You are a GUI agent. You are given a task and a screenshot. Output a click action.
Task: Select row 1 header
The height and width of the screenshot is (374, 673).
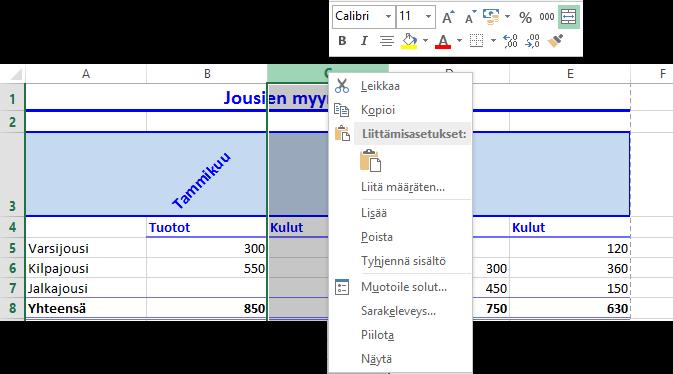point(12,99)
